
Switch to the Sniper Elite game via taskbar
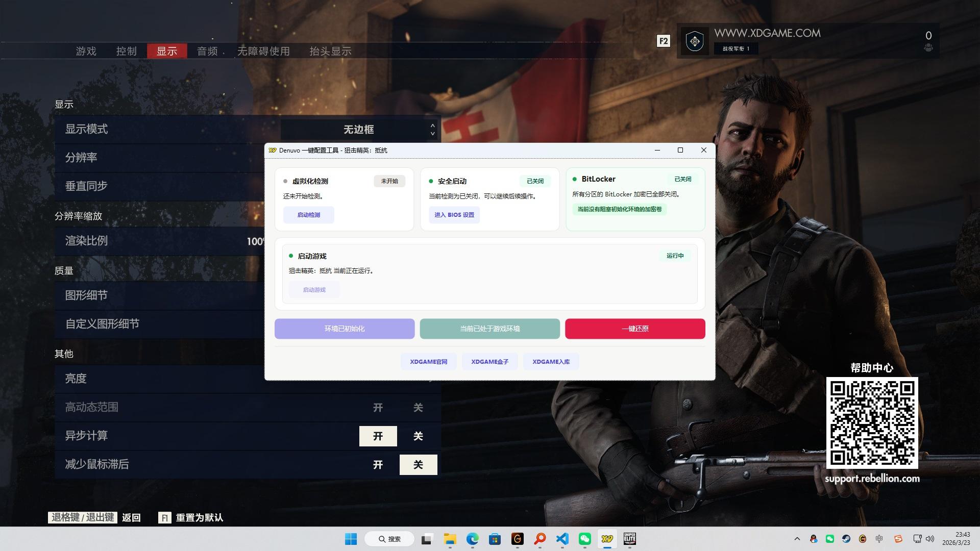coord(630,539)
